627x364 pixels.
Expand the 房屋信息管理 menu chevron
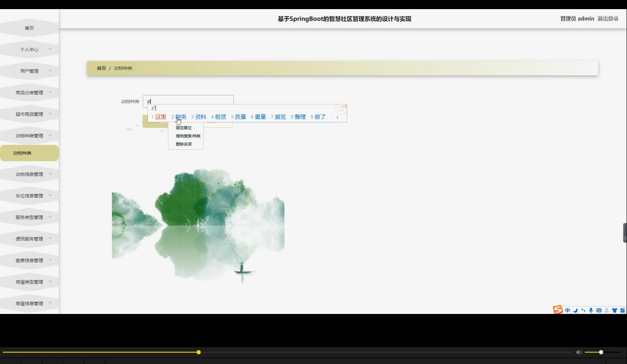point(50,303)
